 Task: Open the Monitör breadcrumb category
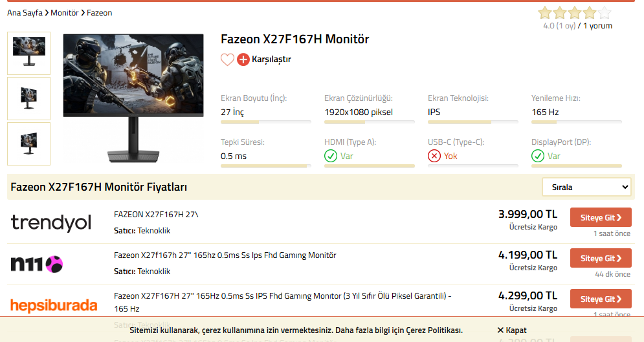(65, 13)
